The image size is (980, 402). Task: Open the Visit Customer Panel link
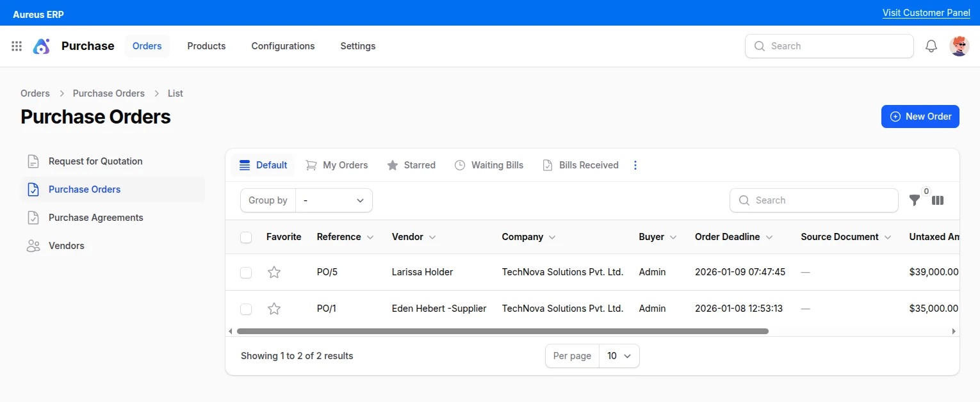926,13
